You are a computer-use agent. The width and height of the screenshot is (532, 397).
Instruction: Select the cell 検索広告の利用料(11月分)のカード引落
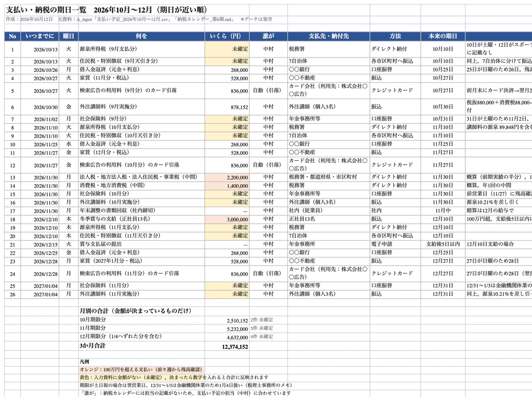141,273
